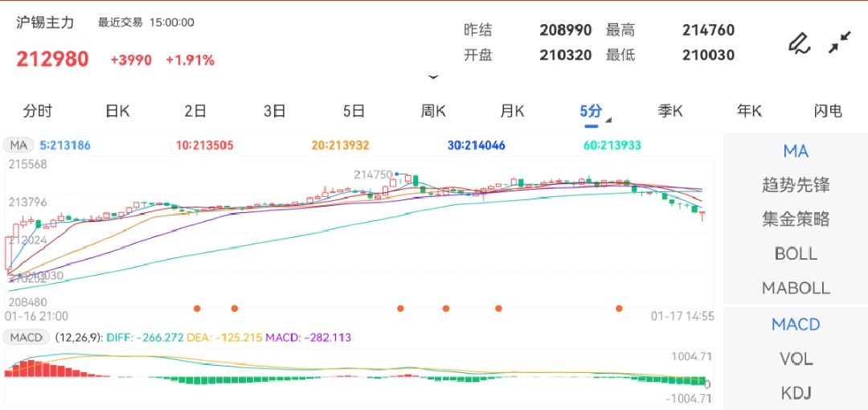The width and height of the screenshot is (868, 410).
Task: Select MA in the indicator sidebar
Action: [796, 150]
